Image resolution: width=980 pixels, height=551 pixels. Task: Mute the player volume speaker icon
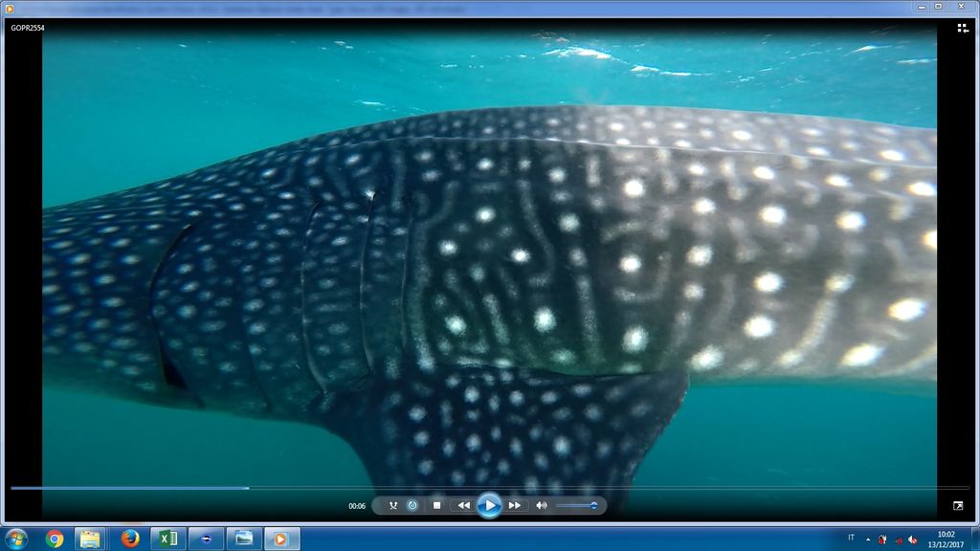point(541,505)
